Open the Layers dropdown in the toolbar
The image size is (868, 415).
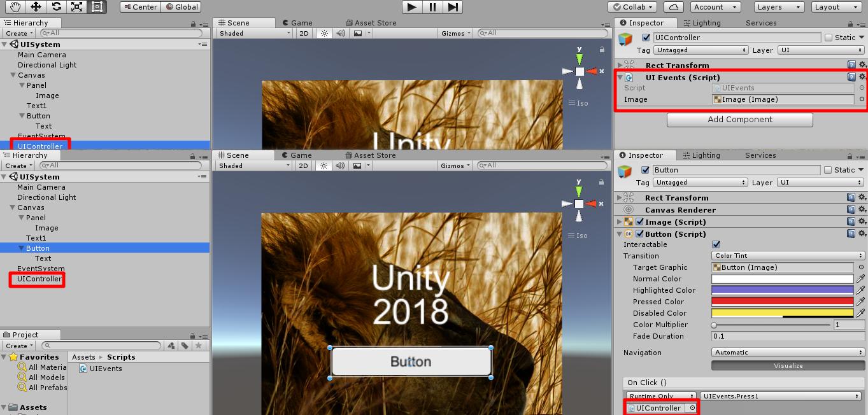(779, 7)
